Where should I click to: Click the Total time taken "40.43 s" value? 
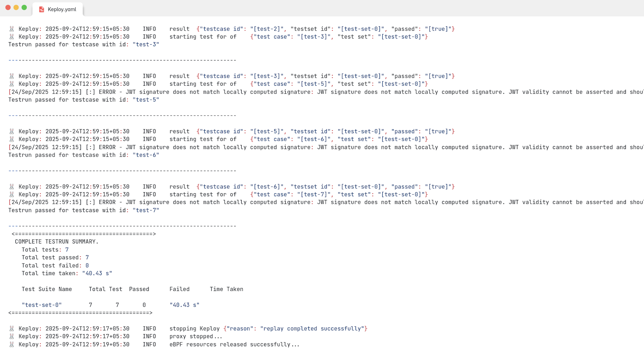point(97,273)
